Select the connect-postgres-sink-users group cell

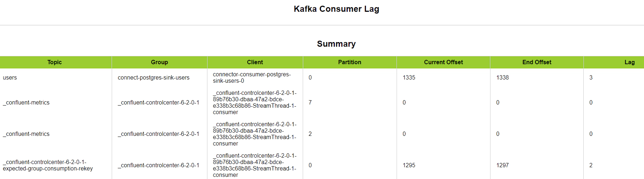(x=154, y=77)
